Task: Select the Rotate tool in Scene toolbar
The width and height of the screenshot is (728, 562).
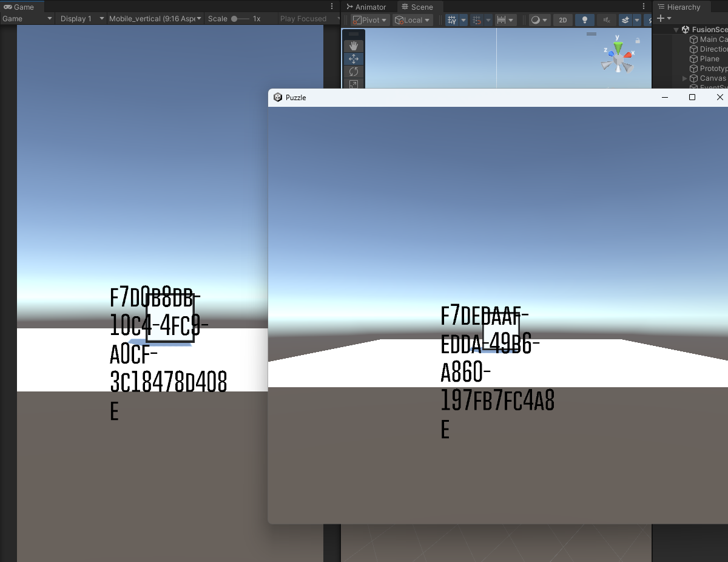Action: click(354, 72)
